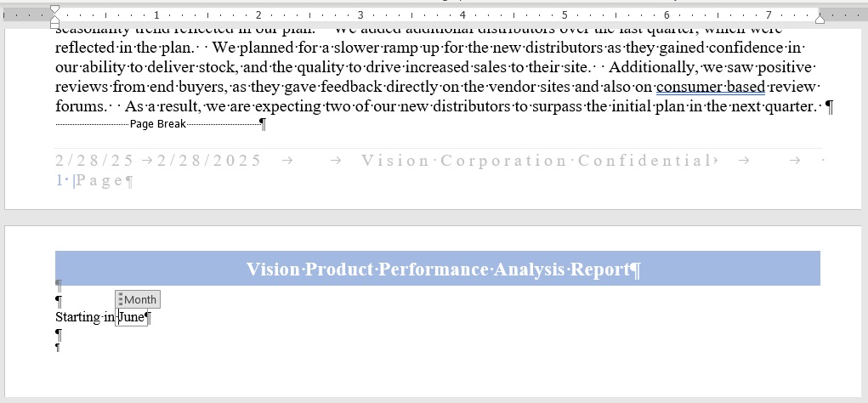Click the gray gap between the two pages

tap(434, 218)
